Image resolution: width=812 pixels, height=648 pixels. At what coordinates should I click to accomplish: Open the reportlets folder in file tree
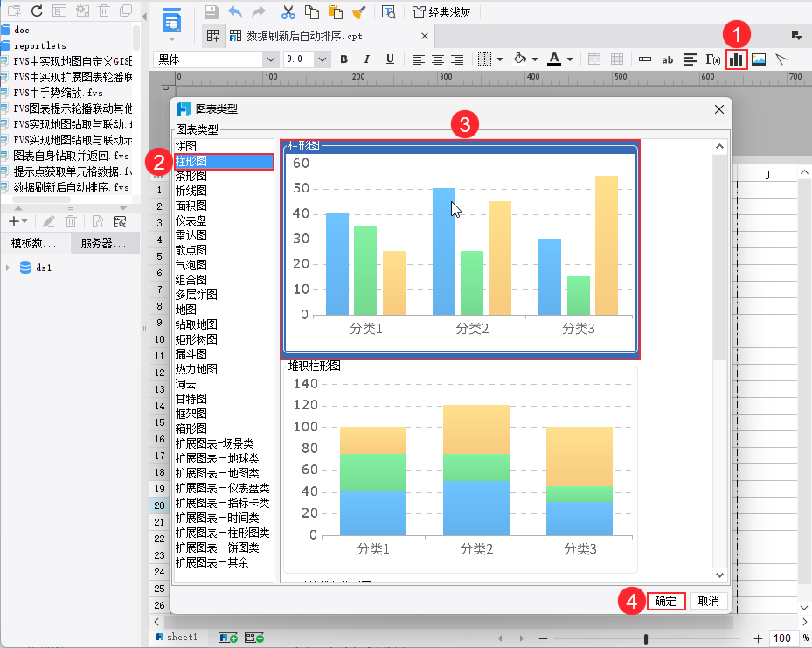(40, 45)
